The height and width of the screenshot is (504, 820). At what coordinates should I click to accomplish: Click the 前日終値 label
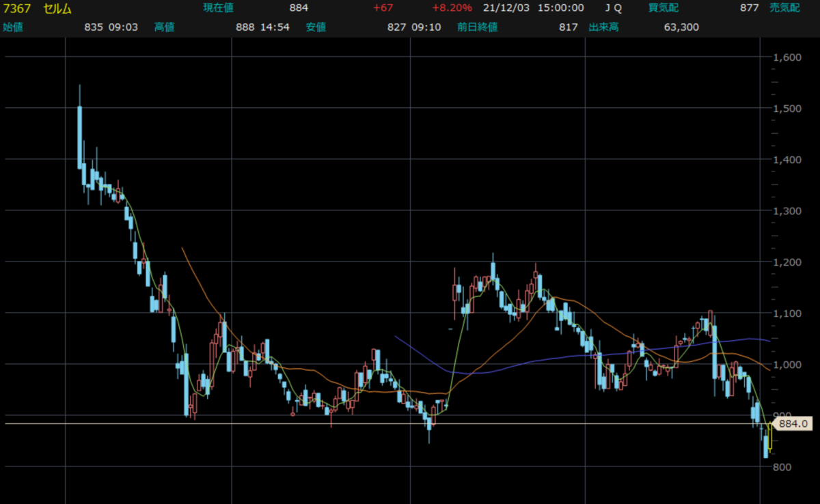(x=478, y=27)
